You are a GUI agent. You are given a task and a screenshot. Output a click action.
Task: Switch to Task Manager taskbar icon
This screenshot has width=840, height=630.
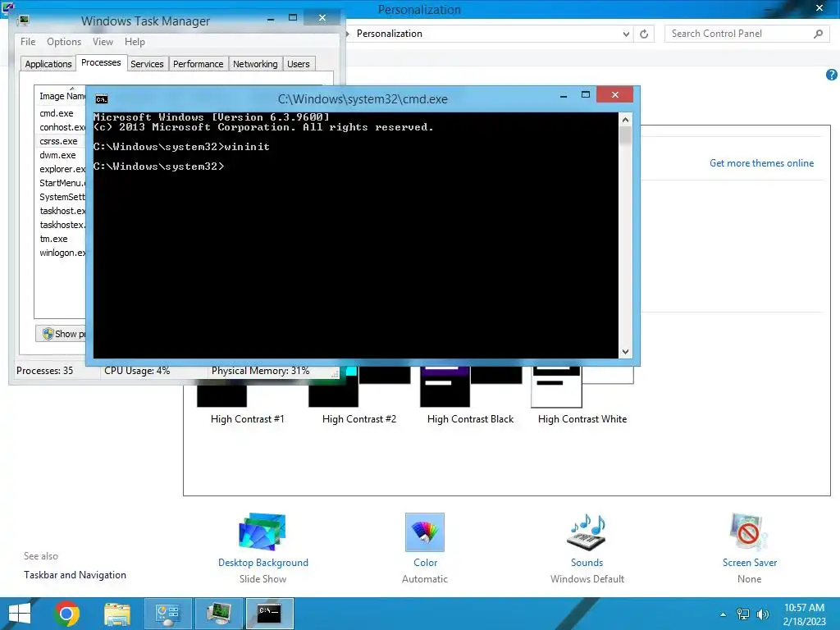218,614
